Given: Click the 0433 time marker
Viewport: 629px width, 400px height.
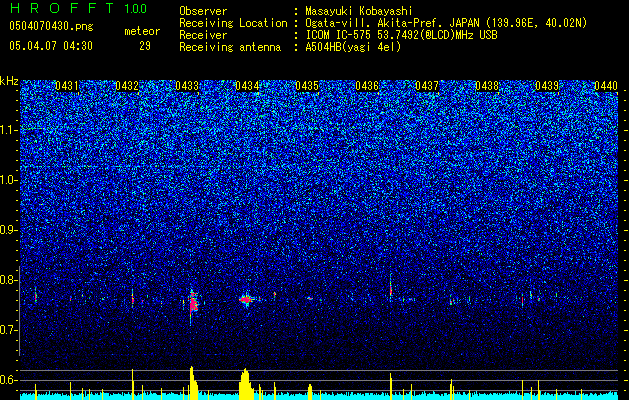Looking at the screenshot, I should coord(187,86).
